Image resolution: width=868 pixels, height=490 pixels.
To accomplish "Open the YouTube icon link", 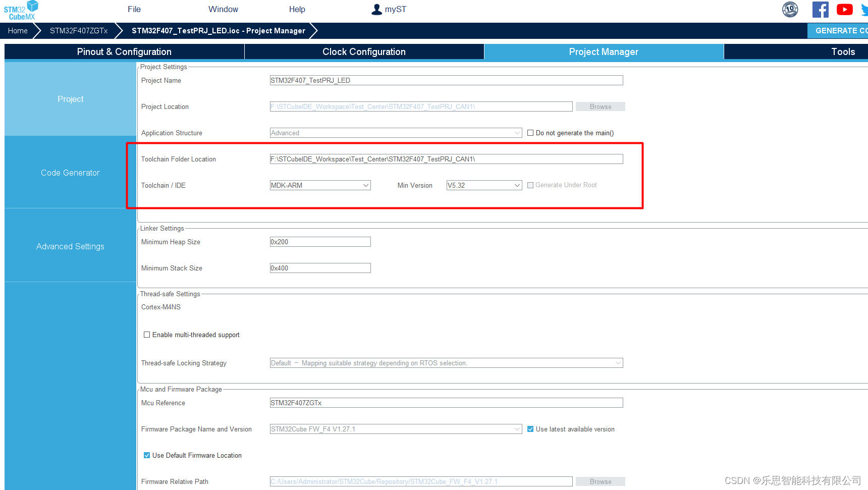I will coord(845,9).
